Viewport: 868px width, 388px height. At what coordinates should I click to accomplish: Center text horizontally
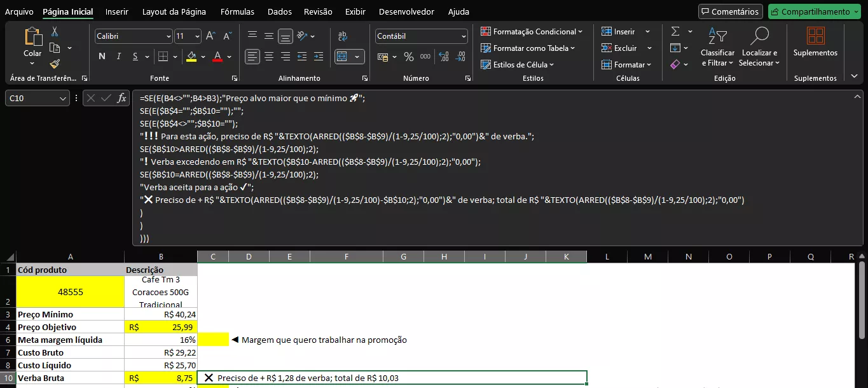269,57
